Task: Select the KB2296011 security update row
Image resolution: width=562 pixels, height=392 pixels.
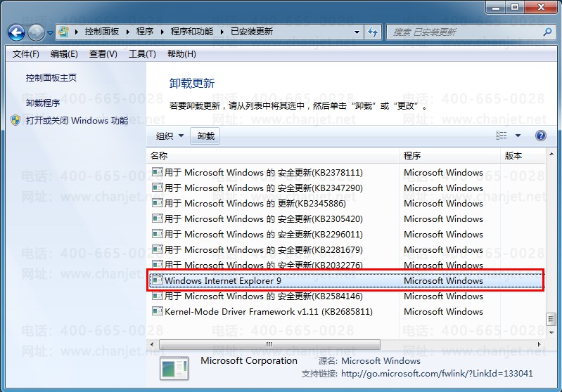Action: 346,234
